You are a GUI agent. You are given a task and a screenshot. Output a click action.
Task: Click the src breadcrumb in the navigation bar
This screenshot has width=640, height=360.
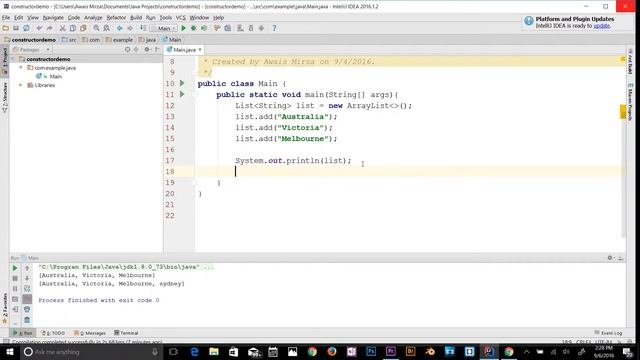[x=69, y=40]
